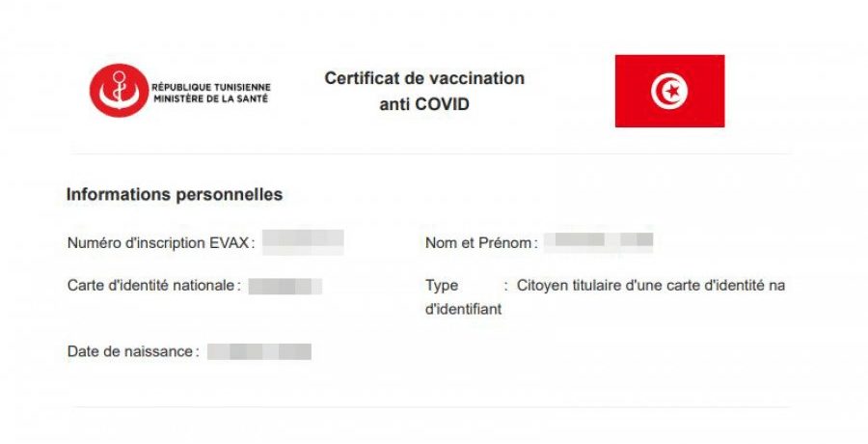Click the Date de naissance label
This screenshot has height=444, width=868.
[130, 351]
